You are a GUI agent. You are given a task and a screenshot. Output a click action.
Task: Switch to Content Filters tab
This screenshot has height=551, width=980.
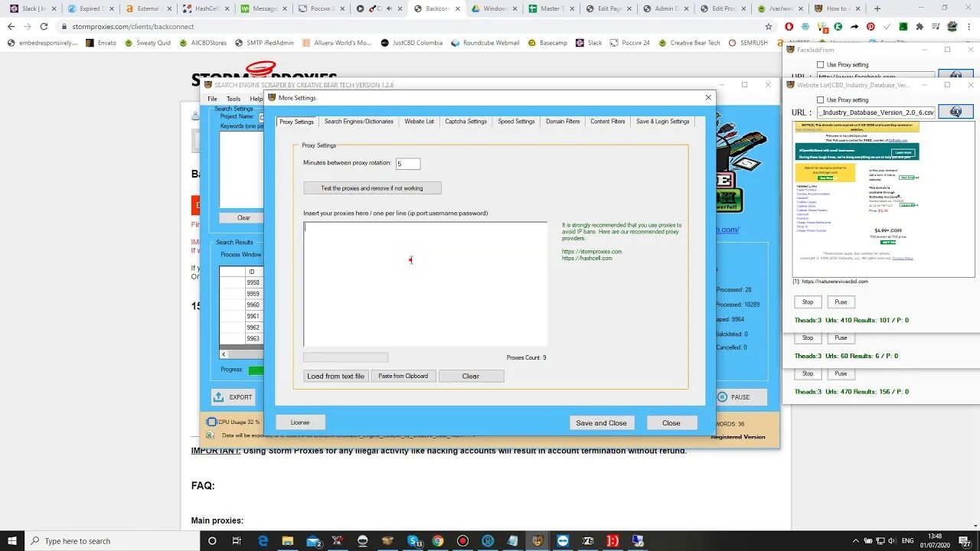607,122
